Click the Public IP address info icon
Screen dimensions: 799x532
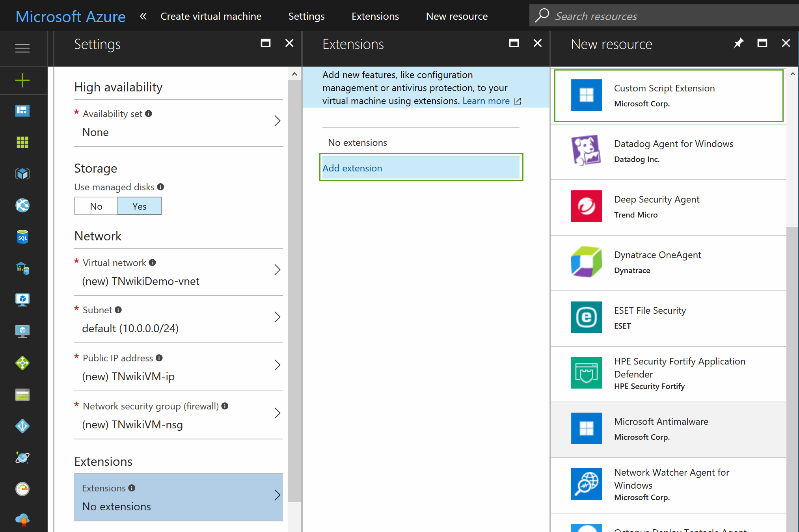pos(159,358)
